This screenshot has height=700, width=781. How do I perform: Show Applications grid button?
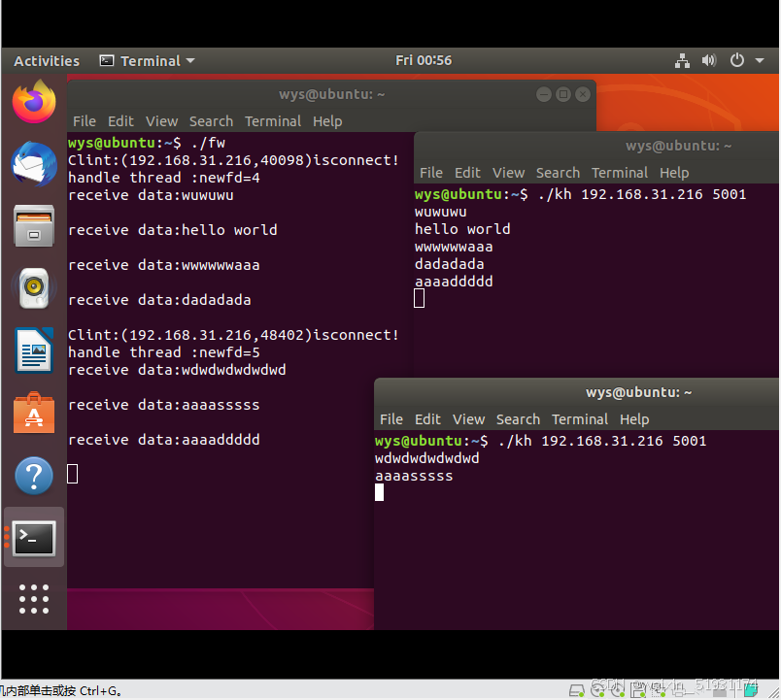34,599
